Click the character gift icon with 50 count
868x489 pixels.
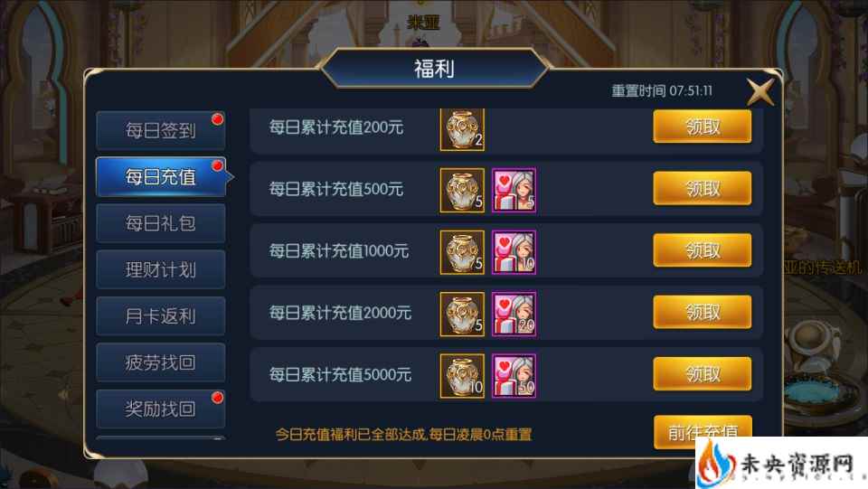pyautogui.click(x=514, y=376)
